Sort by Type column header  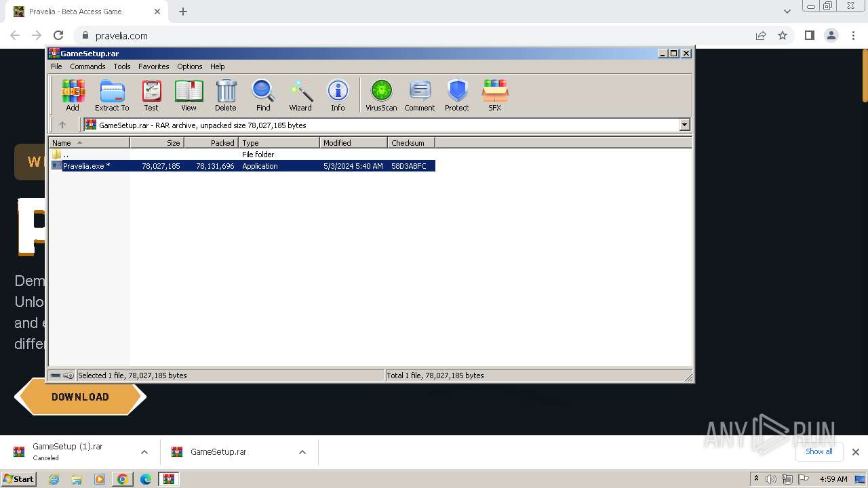coord(279,142)
